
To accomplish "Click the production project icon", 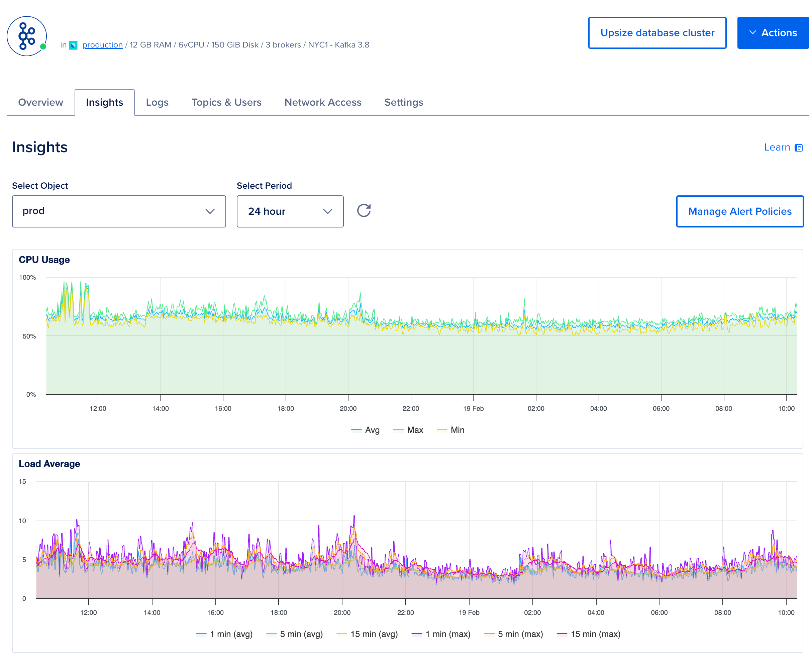I will (73, 44).
